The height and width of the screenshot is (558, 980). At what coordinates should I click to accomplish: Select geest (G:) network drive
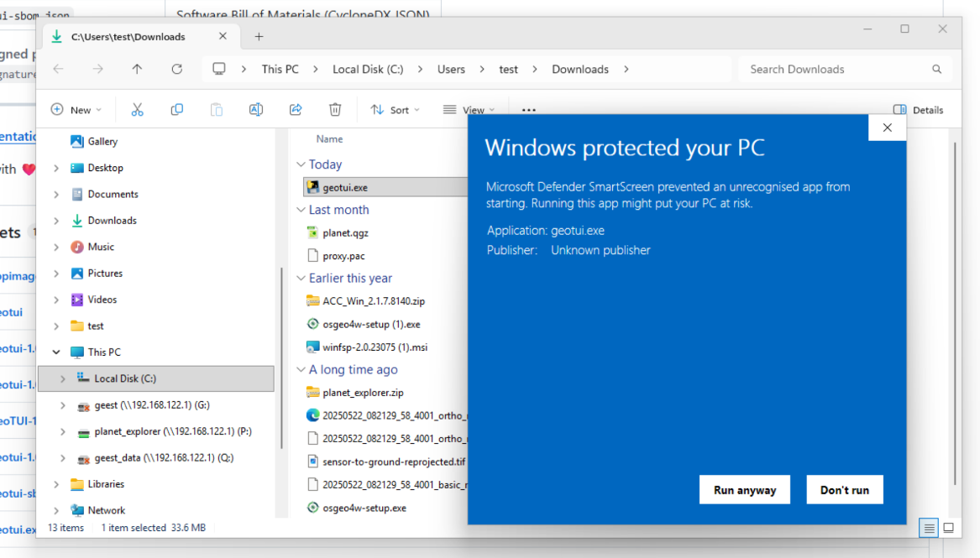[152, 405]
